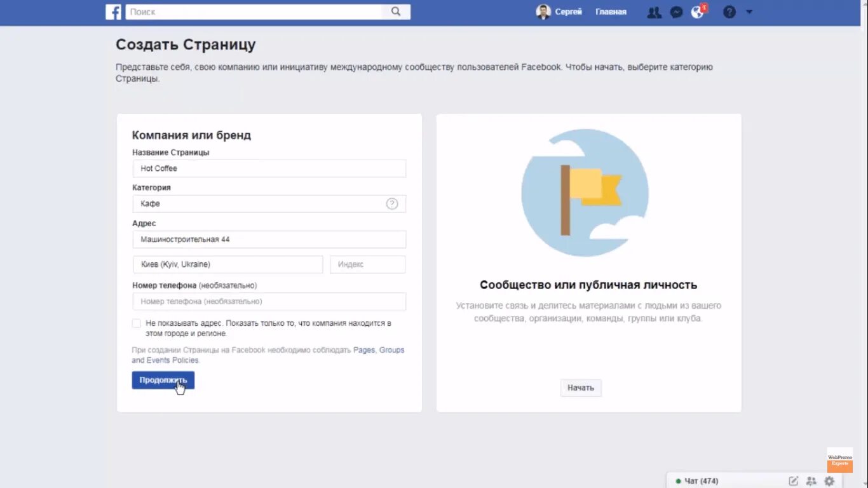Open the Messenger messages icon

[x=677, y=12]
